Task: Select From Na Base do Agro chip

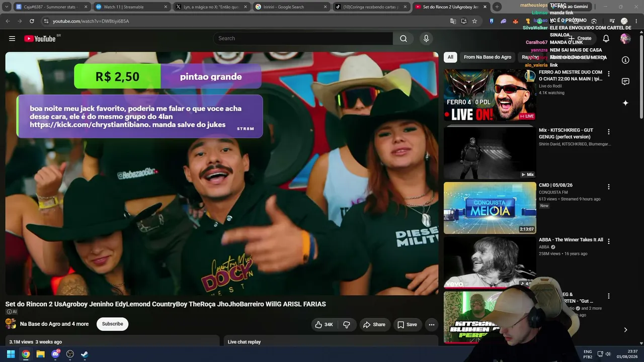Action: [x=487, y=57]
